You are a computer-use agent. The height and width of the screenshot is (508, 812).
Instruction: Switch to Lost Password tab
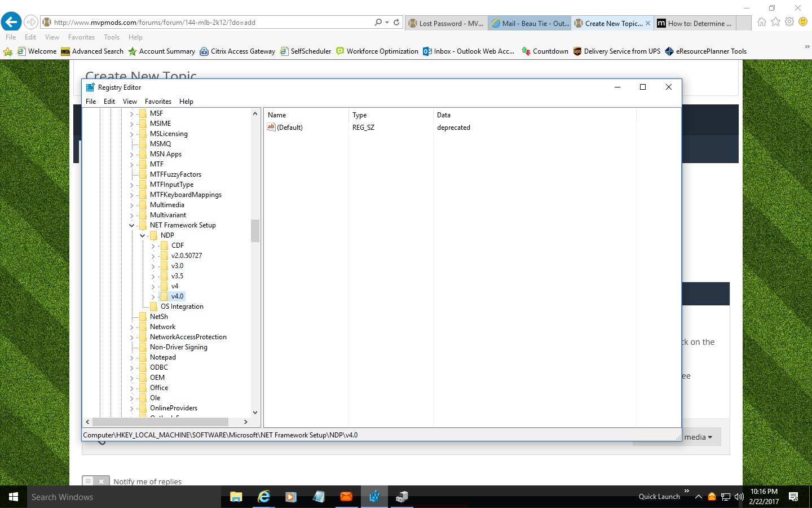(x=446, y=23)
